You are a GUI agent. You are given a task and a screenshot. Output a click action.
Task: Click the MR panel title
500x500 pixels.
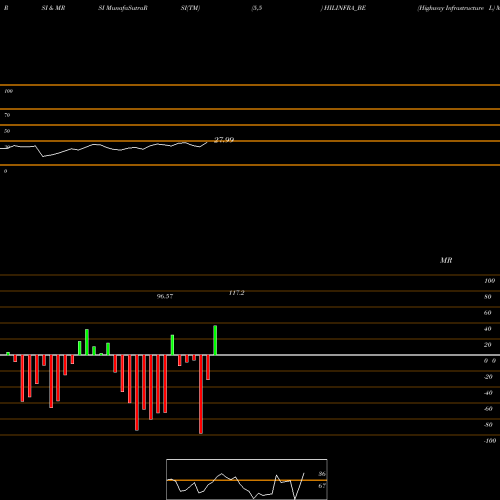446,260
